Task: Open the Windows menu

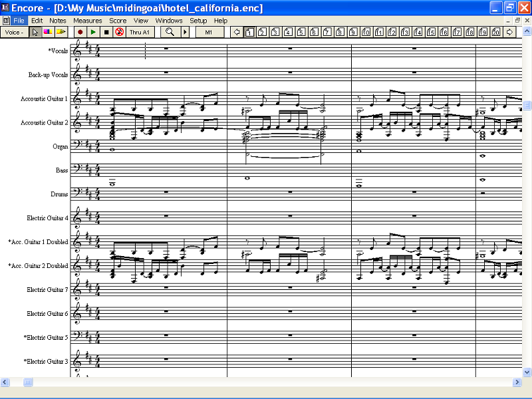Action: [x=169, y=21]
